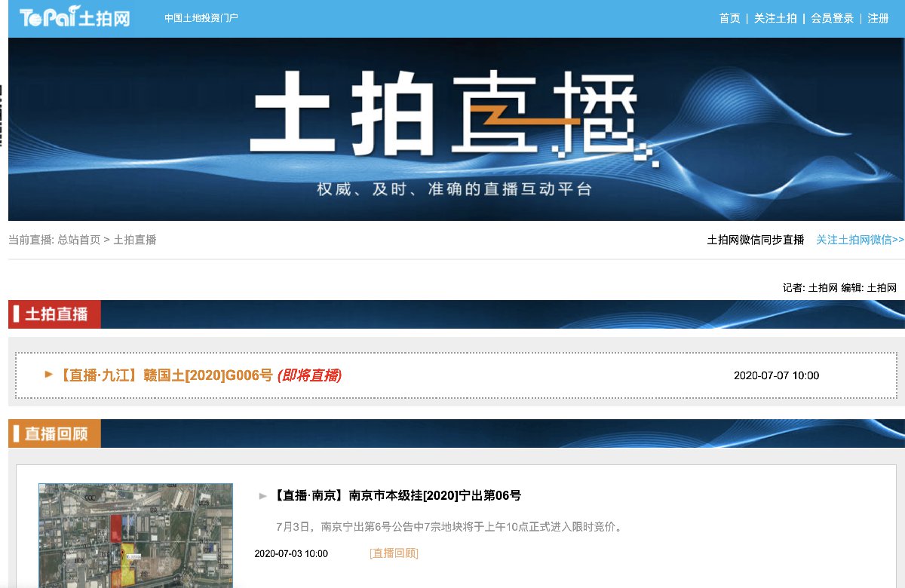Open the 会员登录 member login page
Image resolution: width=905 pixels, height=588 pixels.
(x=832, y=18)
